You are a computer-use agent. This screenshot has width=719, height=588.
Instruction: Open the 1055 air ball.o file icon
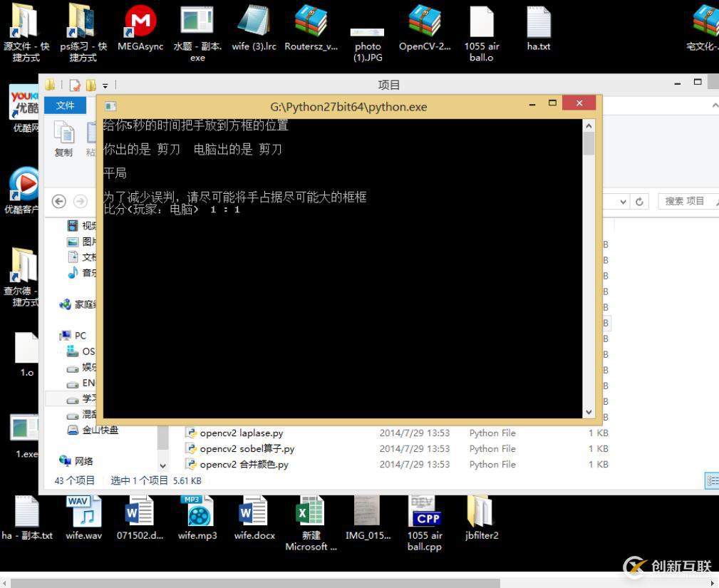coord(482,33)
